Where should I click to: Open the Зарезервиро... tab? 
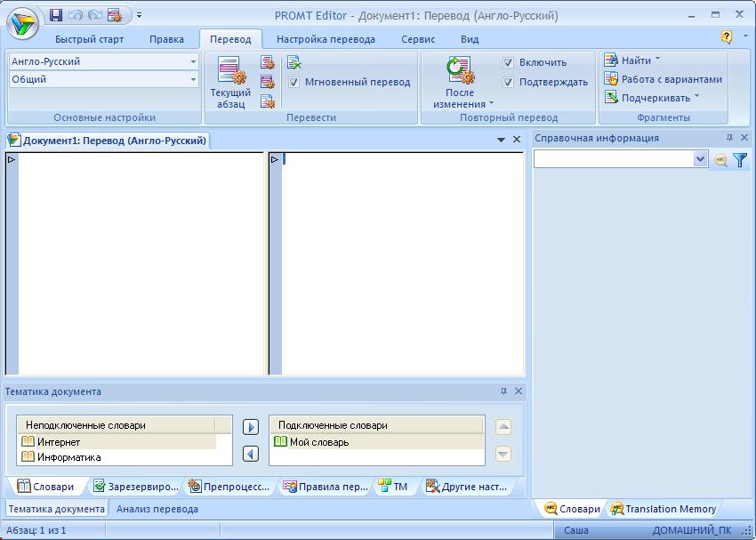[136, 487]
